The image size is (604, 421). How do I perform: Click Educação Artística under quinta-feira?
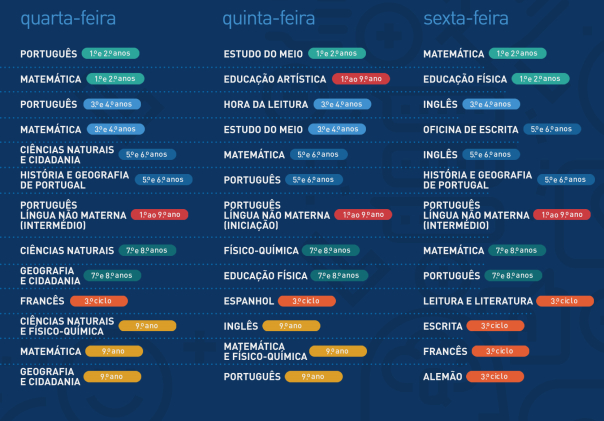[x=275, y=79]
